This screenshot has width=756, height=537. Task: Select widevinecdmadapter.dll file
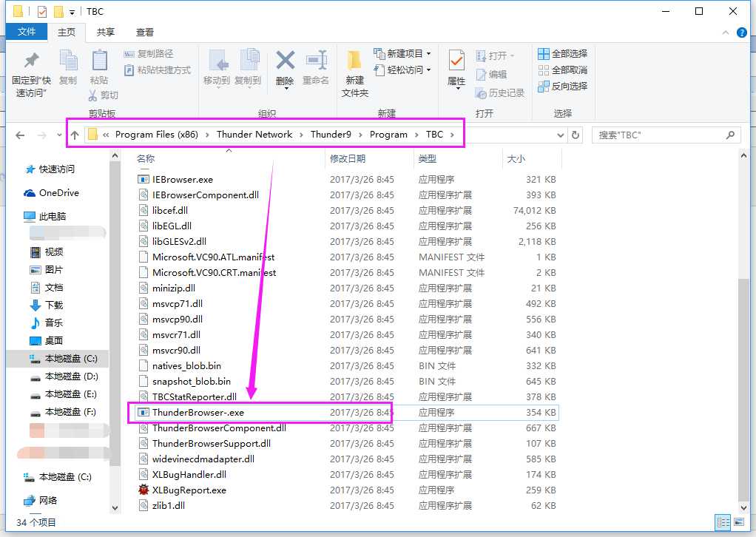346,459
